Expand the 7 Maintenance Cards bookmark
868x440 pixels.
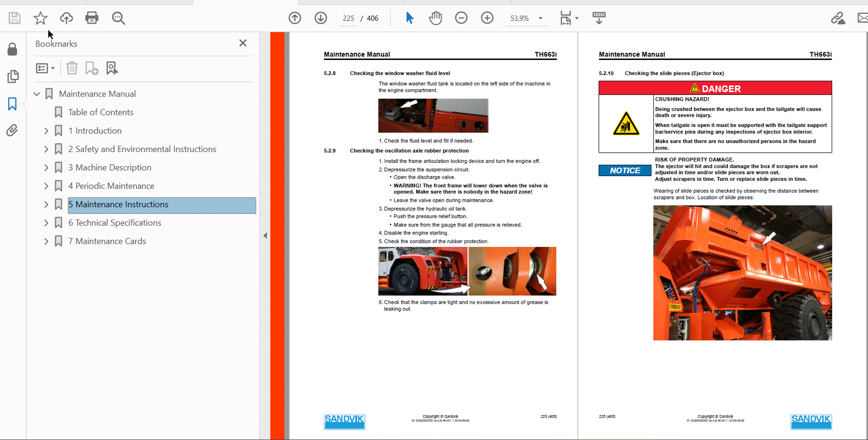[x=46, y=241]
